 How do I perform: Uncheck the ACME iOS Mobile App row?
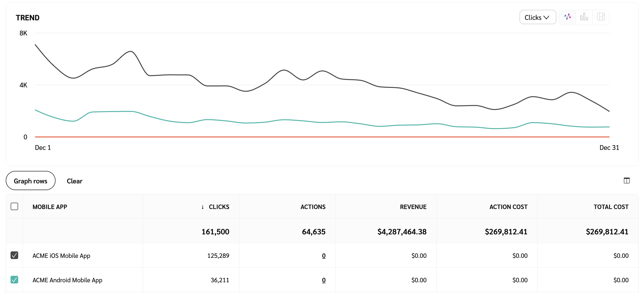[x=15, y=255]
